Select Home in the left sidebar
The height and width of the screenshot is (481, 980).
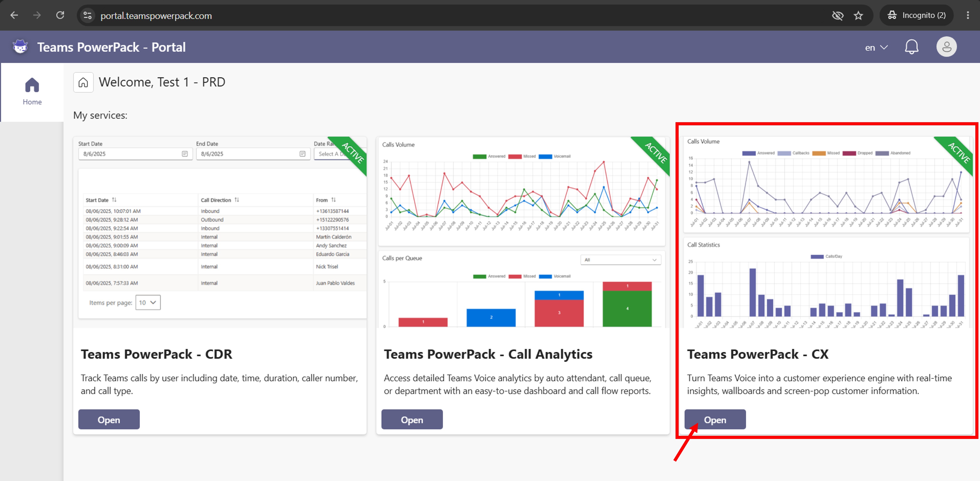coord(32,92)
